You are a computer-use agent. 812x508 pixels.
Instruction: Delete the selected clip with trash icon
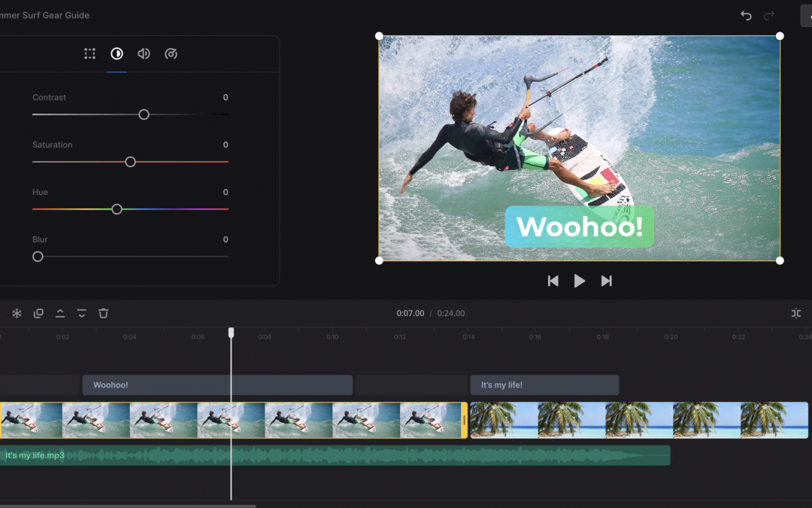pyautogui.click(x=104, y=313)
